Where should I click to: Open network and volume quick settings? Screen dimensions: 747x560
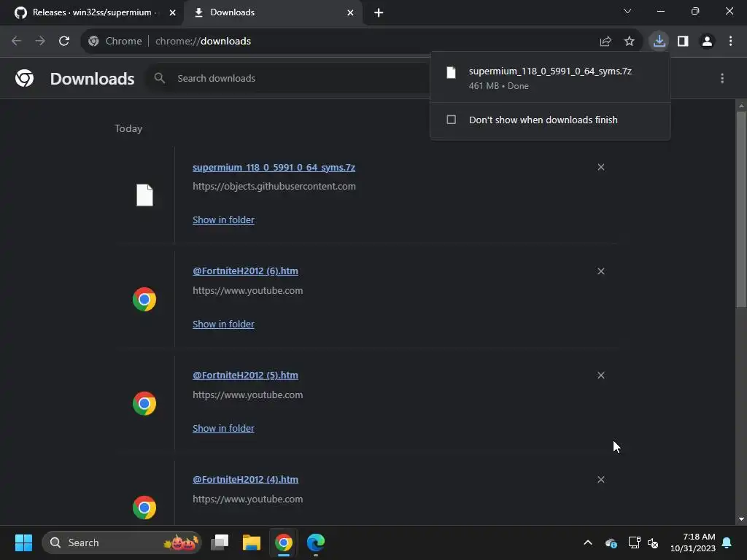click(x=643, y=542)
